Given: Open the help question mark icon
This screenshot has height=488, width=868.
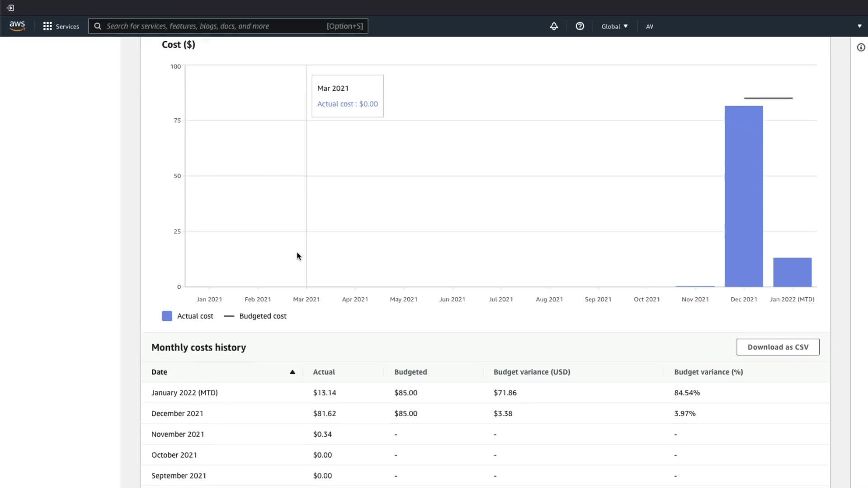Looking at the screenshot, I should point(580,26).
